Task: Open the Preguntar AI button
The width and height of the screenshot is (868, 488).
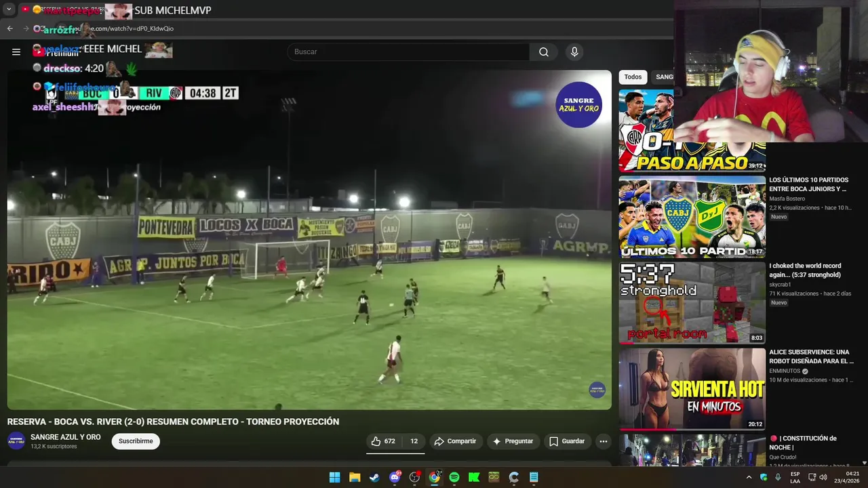Action: click(x=513, y=441)
